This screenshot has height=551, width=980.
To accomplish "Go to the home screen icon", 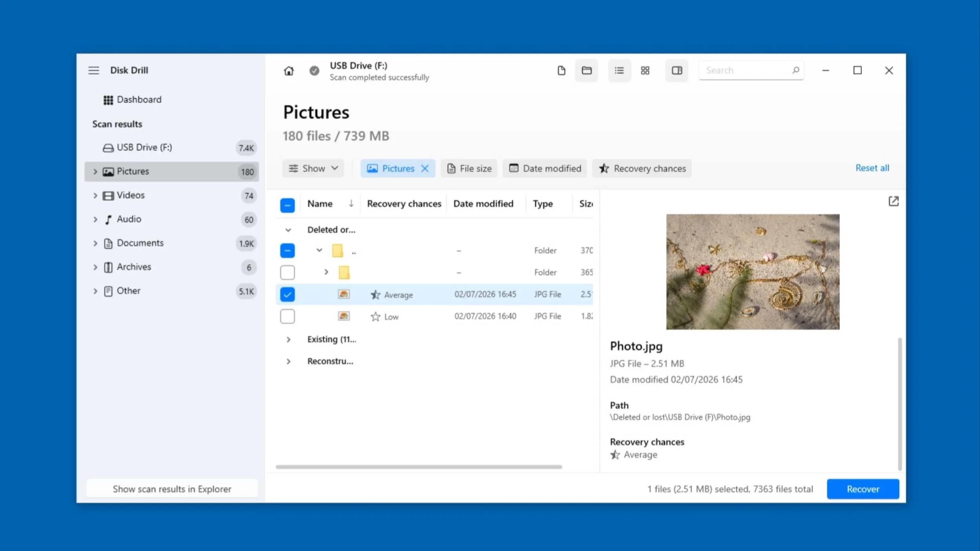I will pos(289,71).
